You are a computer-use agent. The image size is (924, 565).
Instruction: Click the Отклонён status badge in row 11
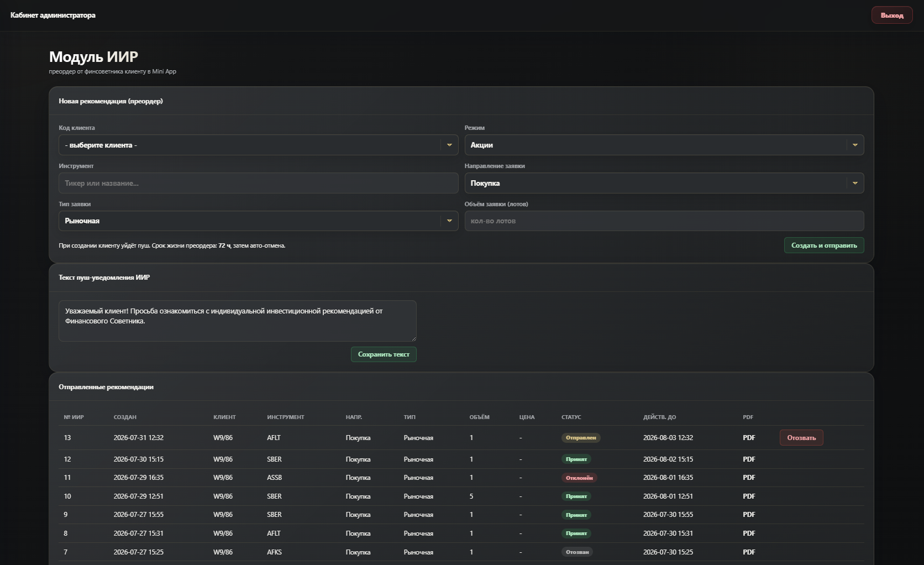[x=579, y=478]
